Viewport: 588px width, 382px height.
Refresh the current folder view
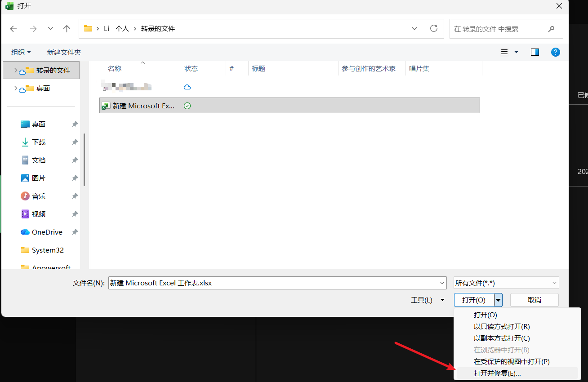point(434,28)
